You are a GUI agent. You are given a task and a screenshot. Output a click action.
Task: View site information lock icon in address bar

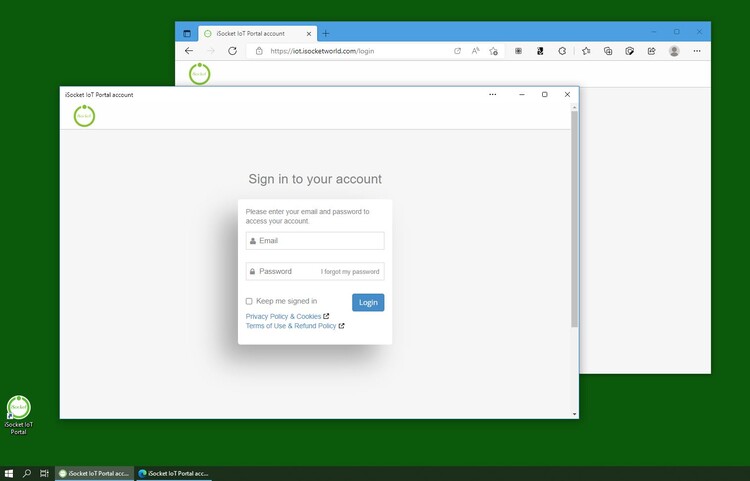click(259, 51)
